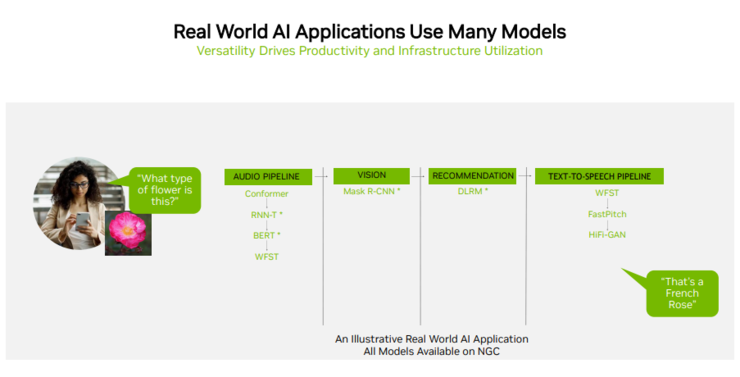Screen dimensions: 740x377
Task: Click the VISION green box
Action: 371,176
